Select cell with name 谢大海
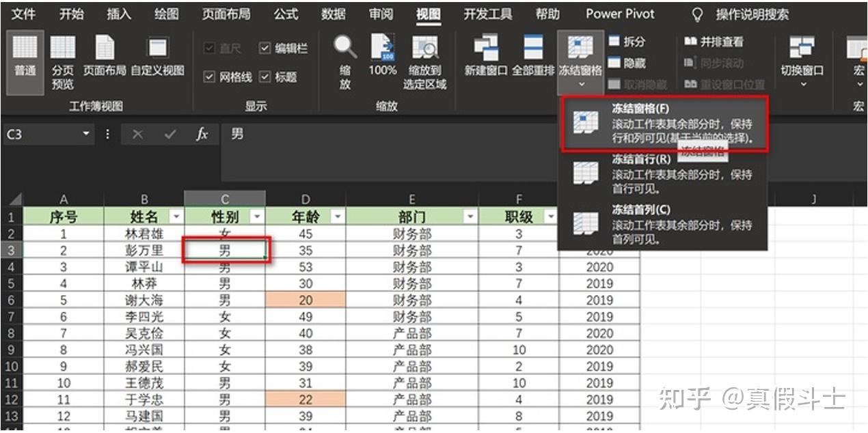868x433 pixels. click(144, 301)
